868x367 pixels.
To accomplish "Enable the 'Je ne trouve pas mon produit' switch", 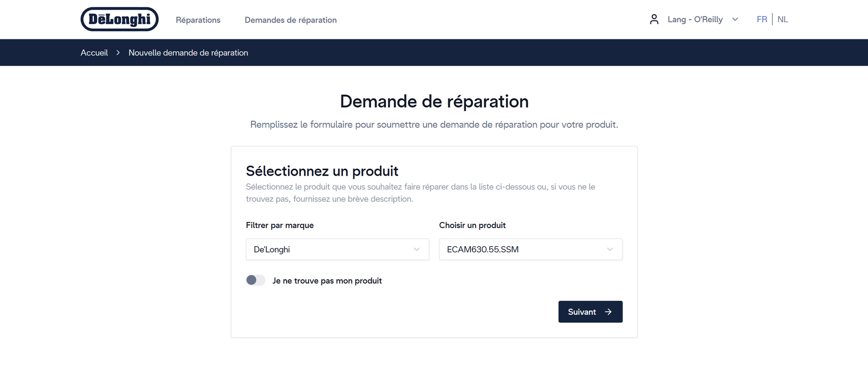I will point(255,280).
